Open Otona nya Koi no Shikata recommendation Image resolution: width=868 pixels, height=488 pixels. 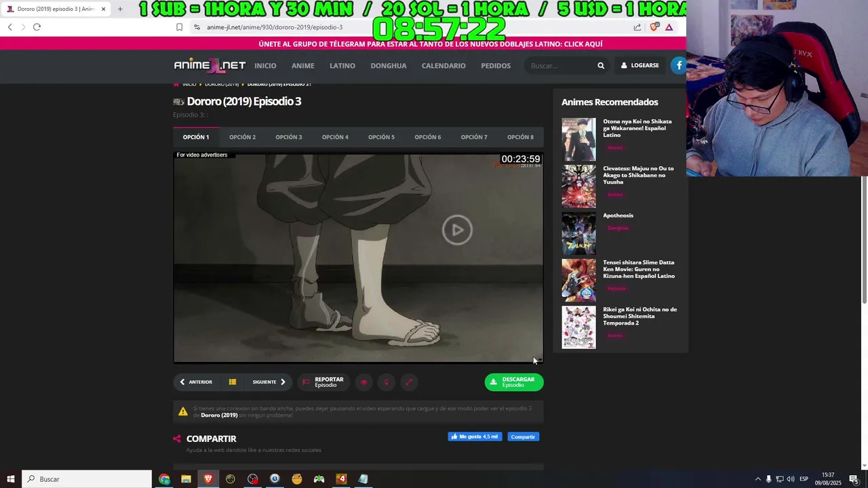point(637,128)
